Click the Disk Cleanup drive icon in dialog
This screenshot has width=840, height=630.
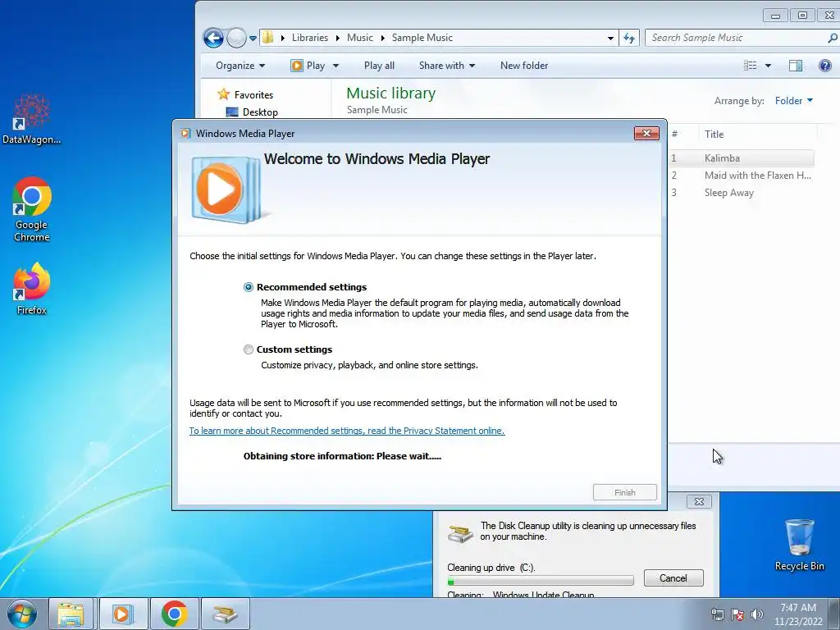point(461,533)
